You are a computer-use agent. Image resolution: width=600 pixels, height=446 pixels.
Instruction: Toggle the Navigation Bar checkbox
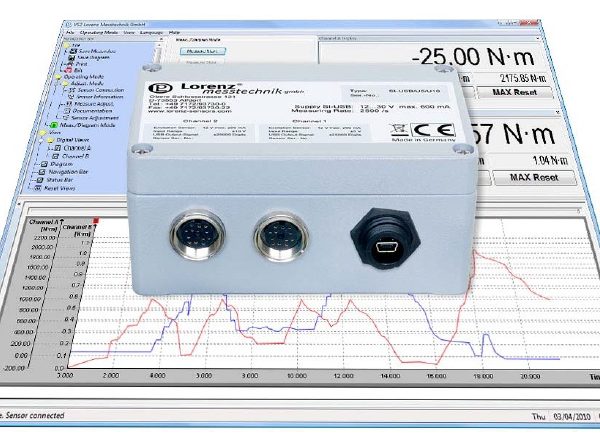[x=42, y=172]
